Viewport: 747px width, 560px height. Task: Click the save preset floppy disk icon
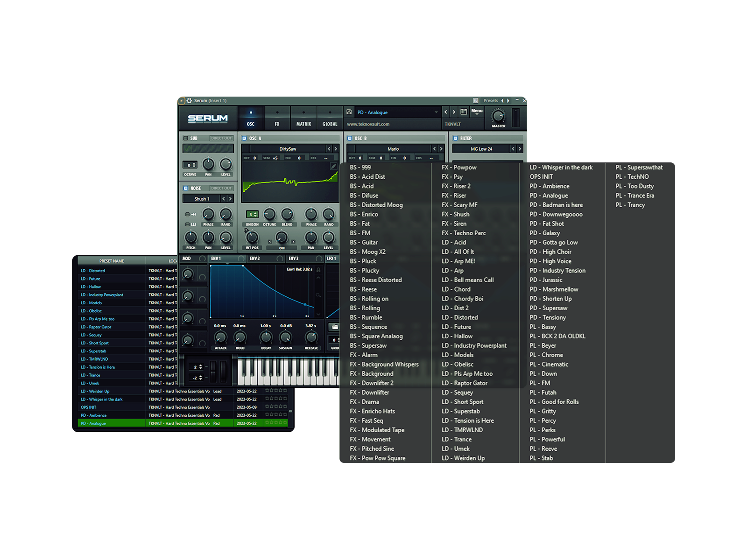[349, 112]
